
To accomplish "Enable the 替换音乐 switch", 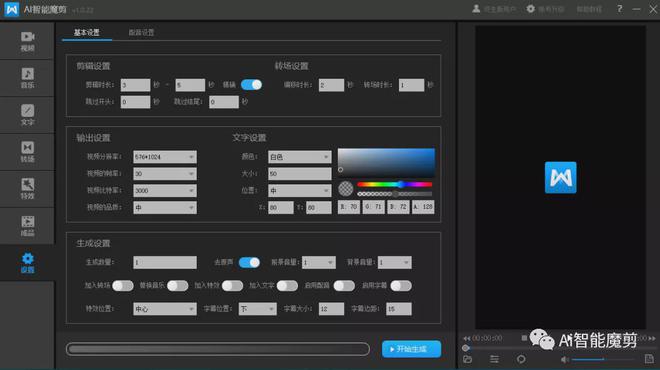I will [178, 286].
